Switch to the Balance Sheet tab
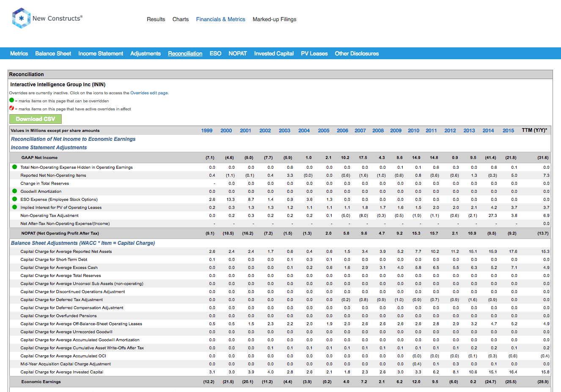 click(53, 54)
